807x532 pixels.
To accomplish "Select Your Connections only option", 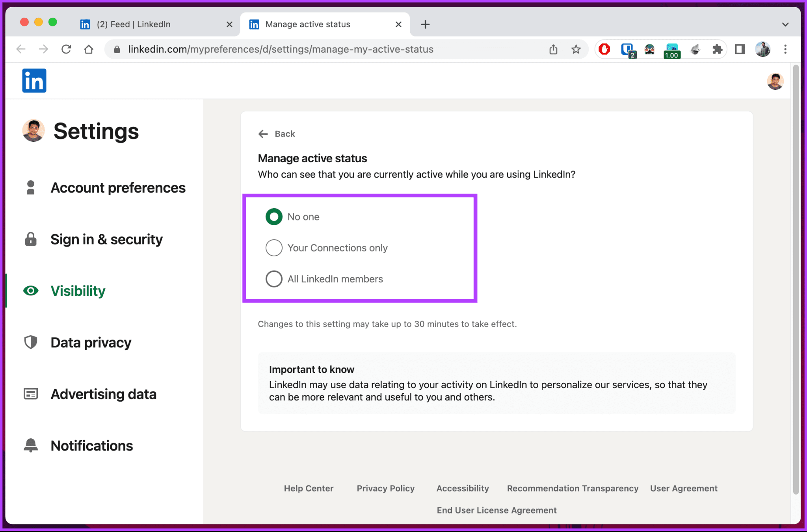I will 273,248.
